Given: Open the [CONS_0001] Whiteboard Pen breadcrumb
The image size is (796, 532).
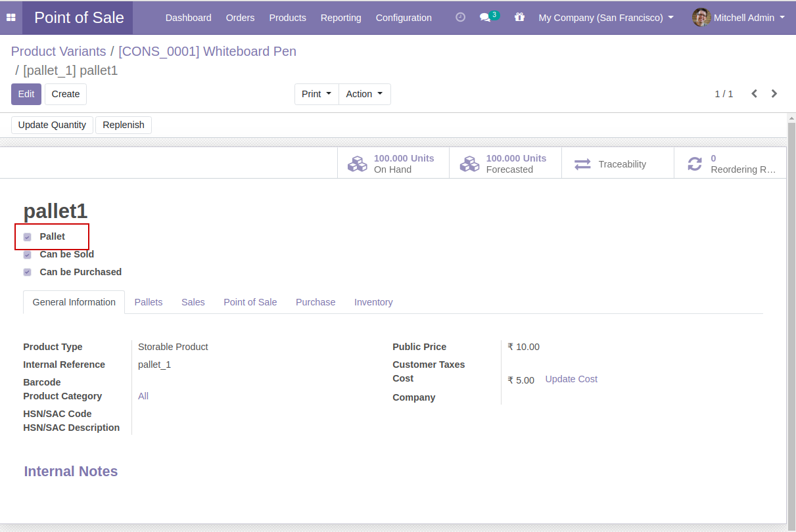Looking at the screenshot, I should pyautogui.click(x=207, y=51).
